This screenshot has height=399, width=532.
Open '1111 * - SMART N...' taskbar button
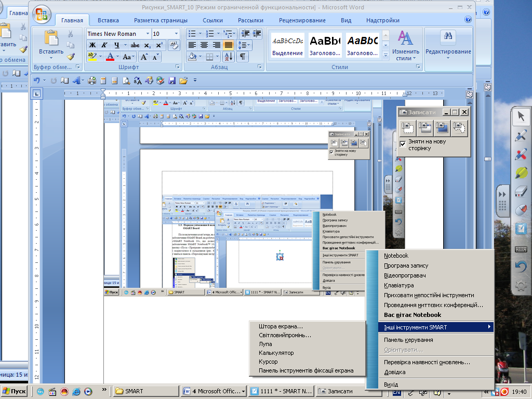281,391
